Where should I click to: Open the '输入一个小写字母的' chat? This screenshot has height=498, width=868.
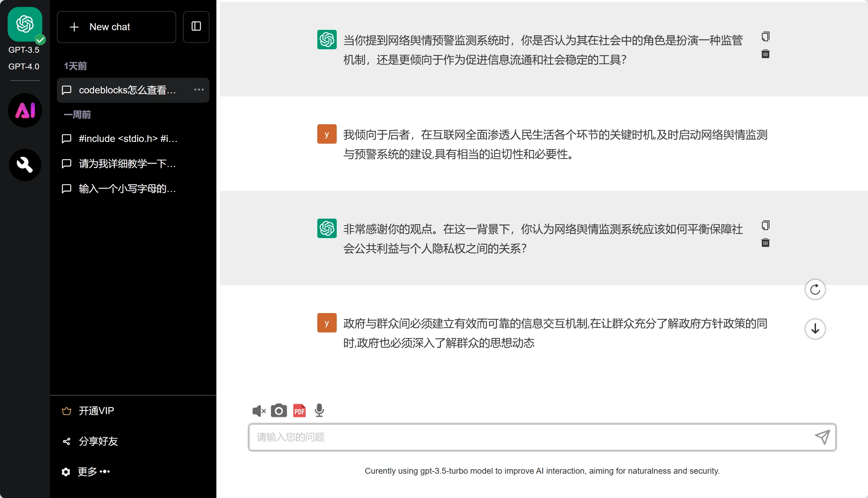click(128, 189)
